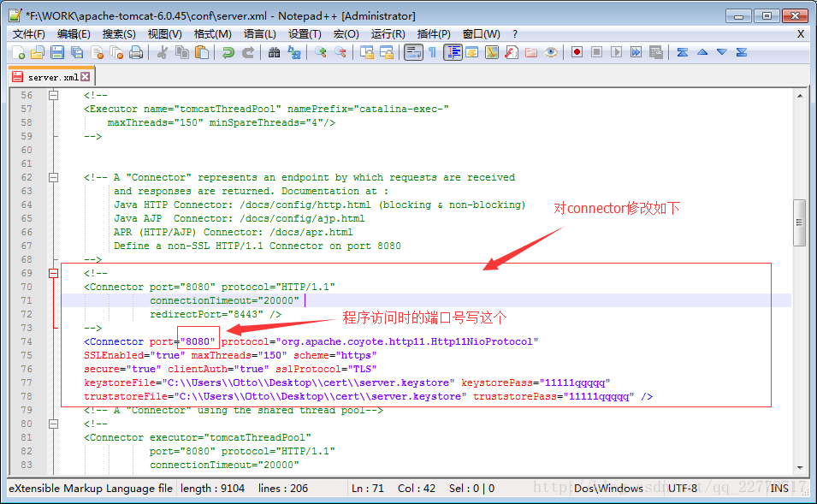Click UTF-8 encoding in status bar

[683, 489]
